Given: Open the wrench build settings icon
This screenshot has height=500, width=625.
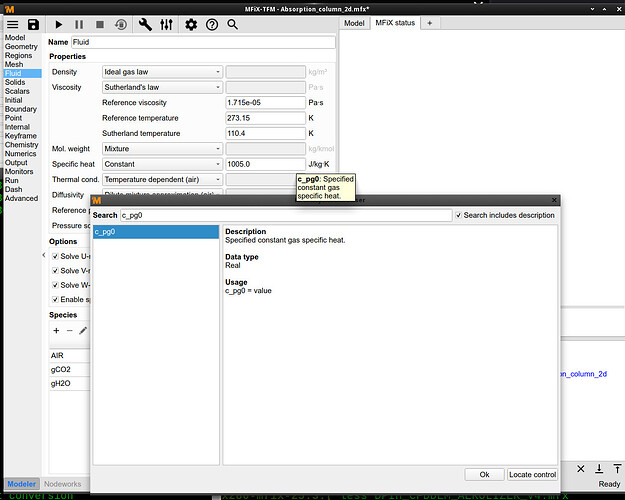Looking at the screenshot, I should click(x=145, y=24).
